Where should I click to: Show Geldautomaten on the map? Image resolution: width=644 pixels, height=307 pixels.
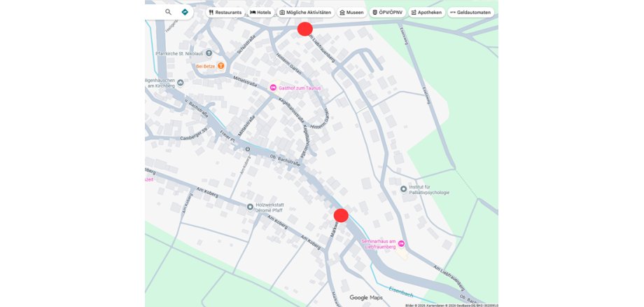470,13
